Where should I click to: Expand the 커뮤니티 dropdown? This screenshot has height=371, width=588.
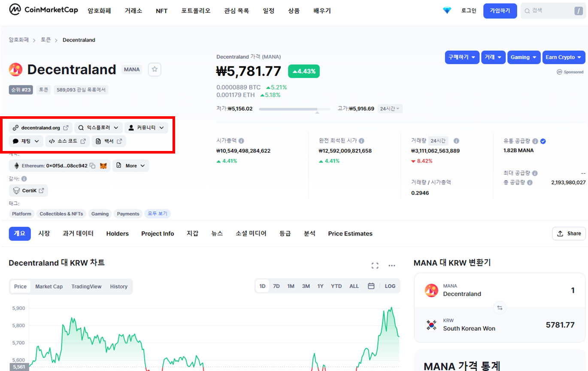146,128
